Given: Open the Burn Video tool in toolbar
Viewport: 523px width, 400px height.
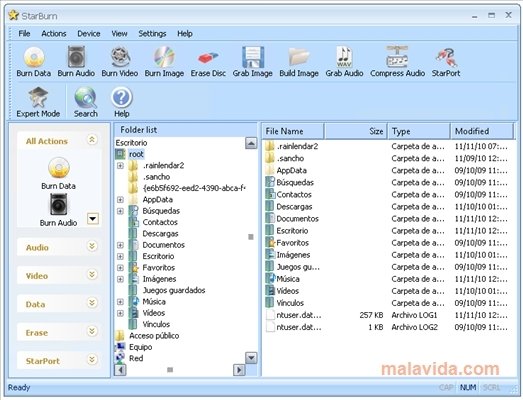Looking at the screenshot, I should [120, 62].
